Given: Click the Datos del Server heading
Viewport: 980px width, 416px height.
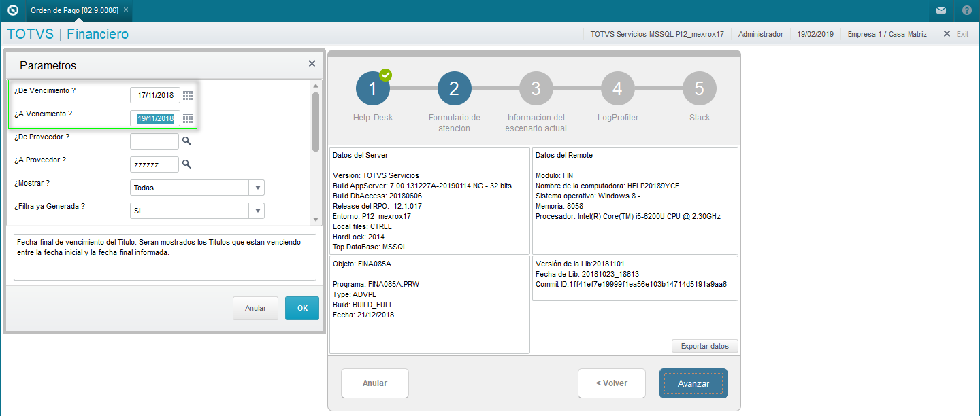Looking at the screenshot, I should point(361,155).
